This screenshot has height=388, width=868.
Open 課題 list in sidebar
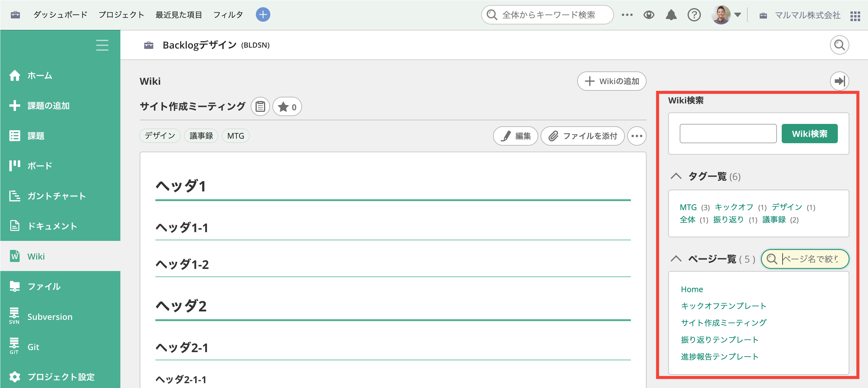click(60, 136)
